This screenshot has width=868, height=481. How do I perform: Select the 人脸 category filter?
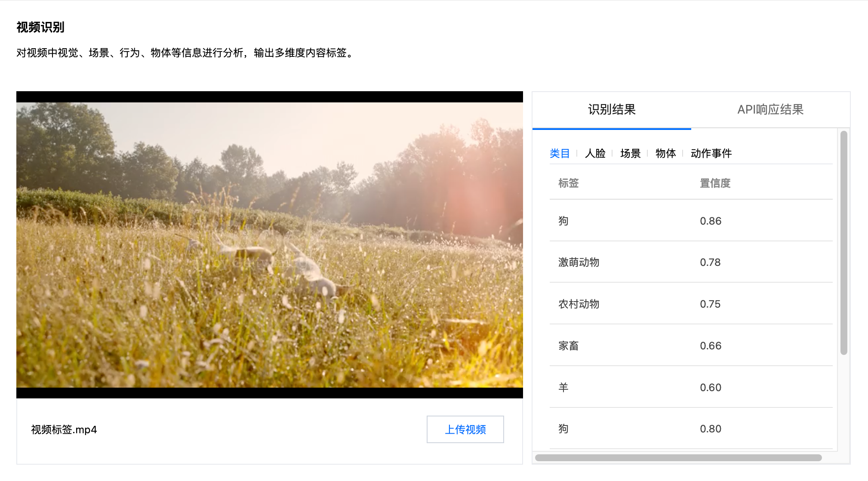595,153
